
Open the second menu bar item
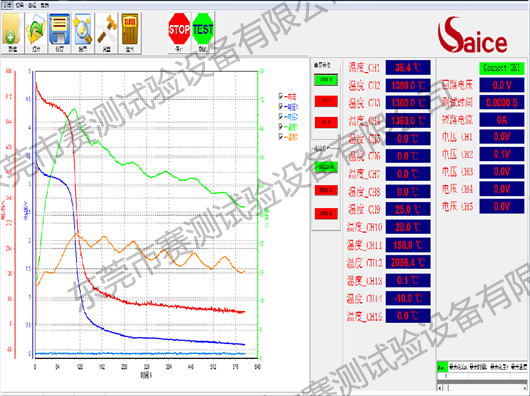coord(20,5)
